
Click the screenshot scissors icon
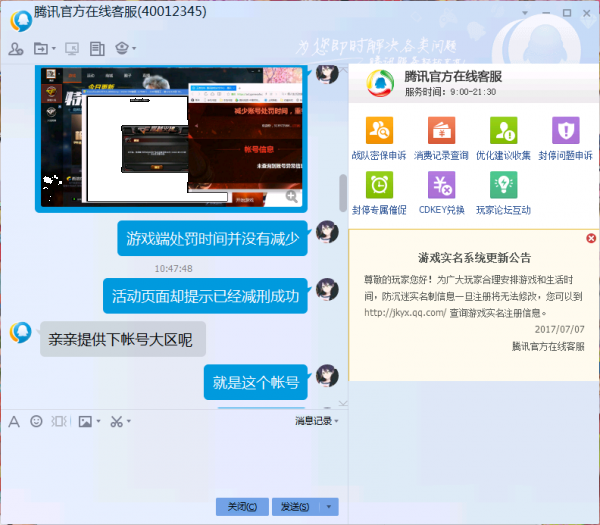click(x=116, y=421)
